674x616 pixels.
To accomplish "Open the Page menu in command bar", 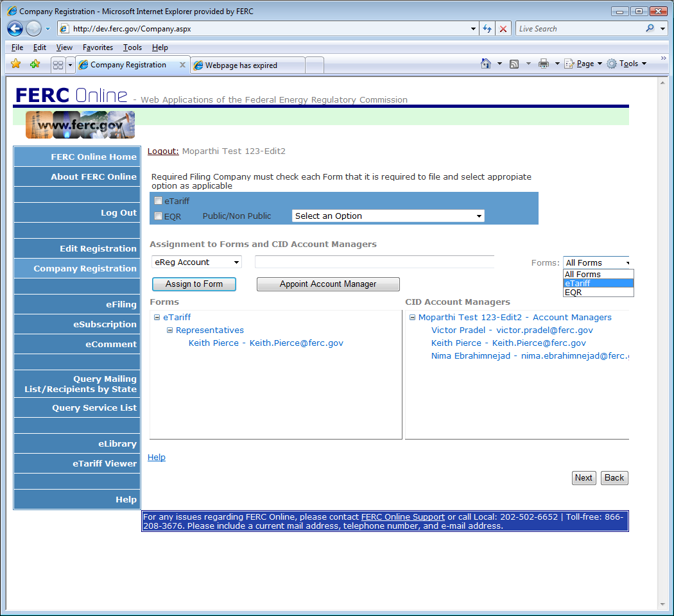I will pos(583,64).
